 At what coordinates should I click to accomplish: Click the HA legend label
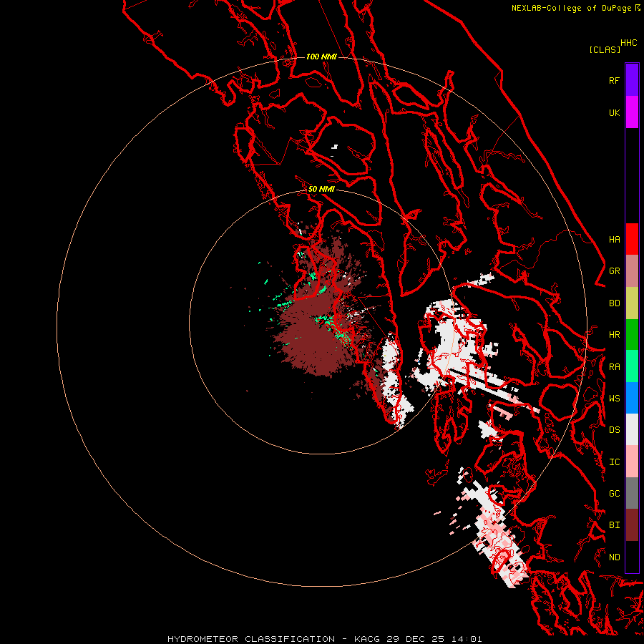(614, 239)
